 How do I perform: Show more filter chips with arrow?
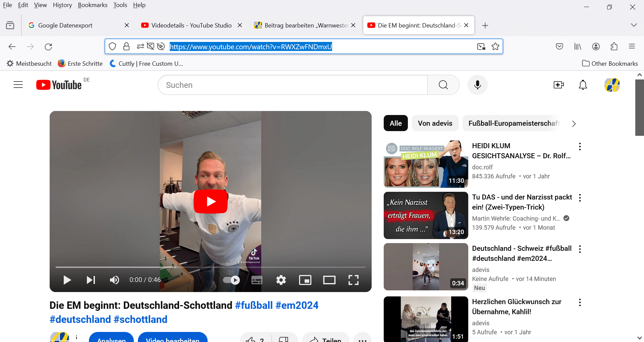(574, 124)
